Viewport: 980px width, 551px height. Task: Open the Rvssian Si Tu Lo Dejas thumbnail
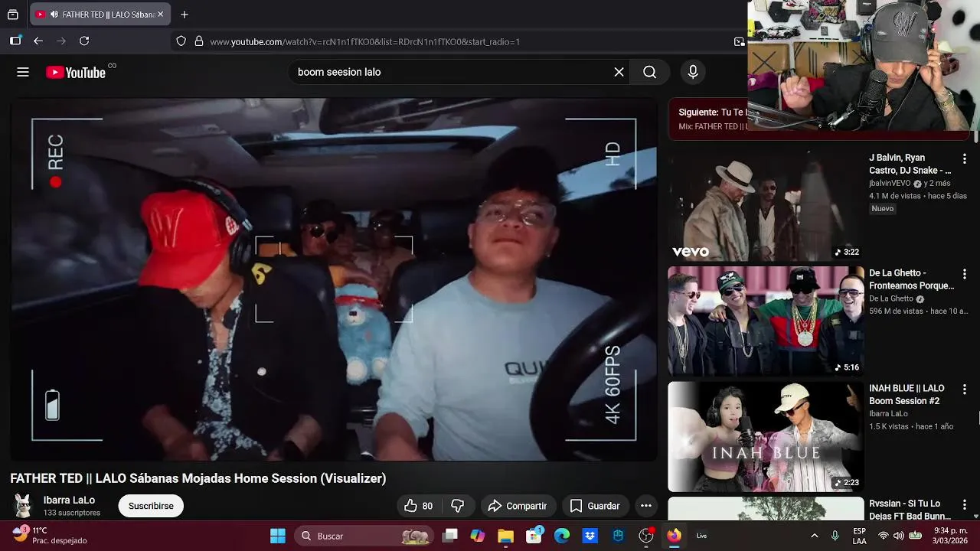766,509
